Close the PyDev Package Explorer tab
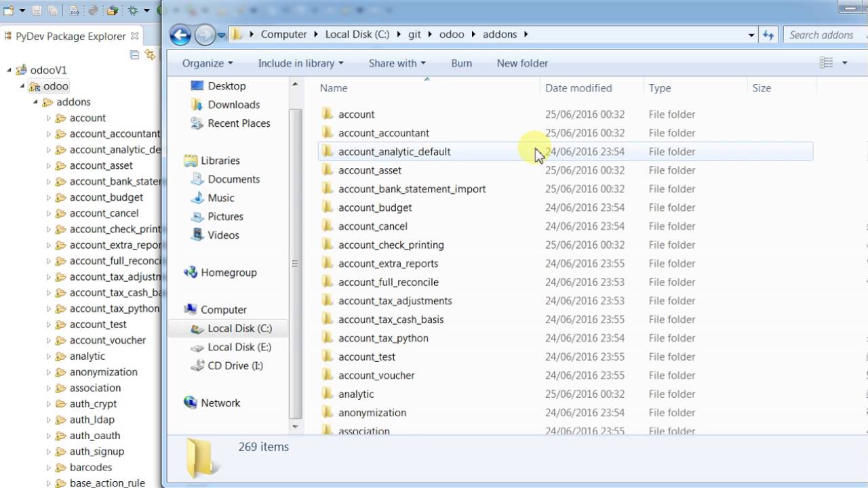Viewport: 868px width, 488px height. coord(134,36)
